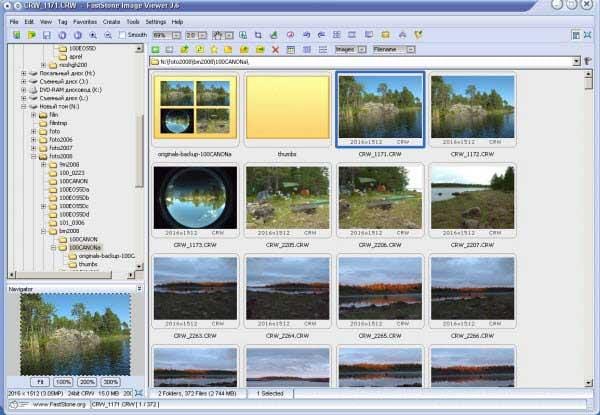Click the icon right of the path bar
The height and width of the screenshot is (415, 600).
point(588,61)
